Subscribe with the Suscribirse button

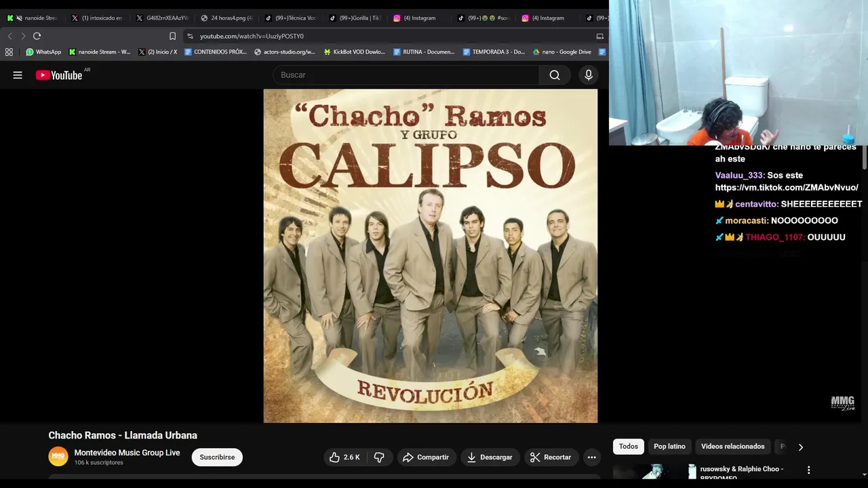click(217, 457)
